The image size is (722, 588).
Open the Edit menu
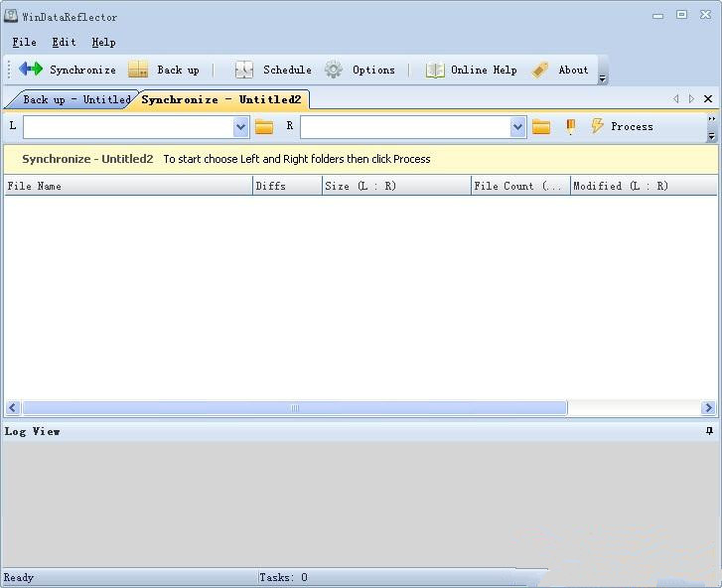(x=64, y=42)
